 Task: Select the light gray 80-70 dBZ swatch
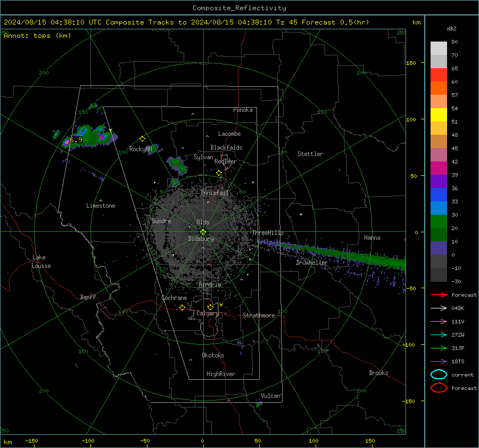(439, 48)
